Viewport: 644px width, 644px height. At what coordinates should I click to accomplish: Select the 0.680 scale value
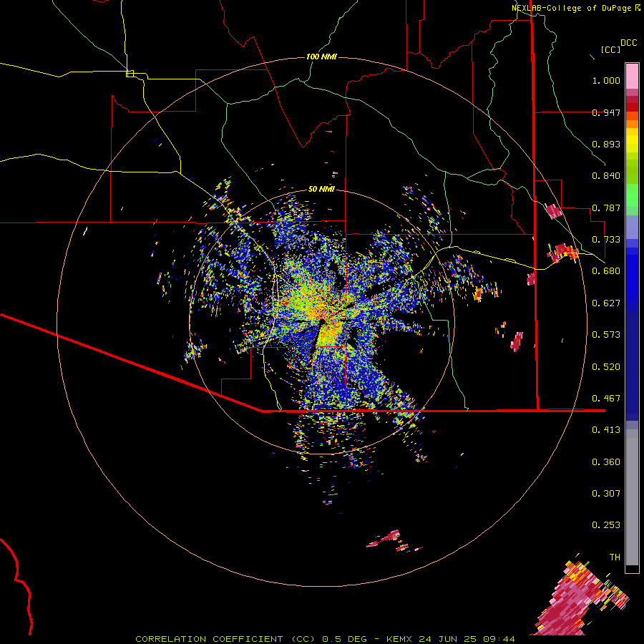(606, 271)
